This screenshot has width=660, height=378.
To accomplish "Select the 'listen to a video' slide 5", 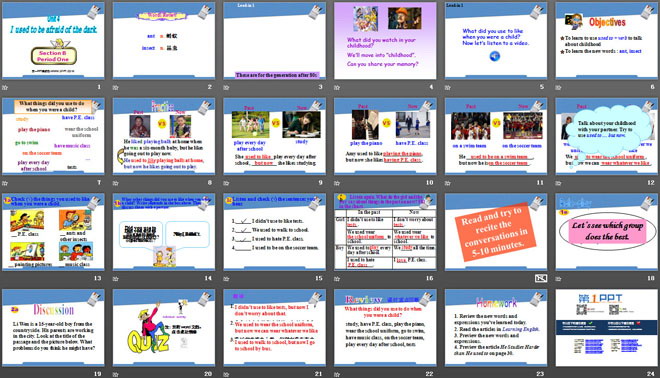I will coord(496,41).
